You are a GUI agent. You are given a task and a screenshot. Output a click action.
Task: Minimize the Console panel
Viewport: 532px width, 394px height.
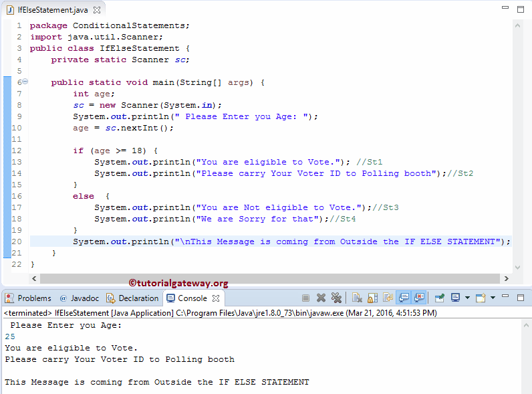505,296
